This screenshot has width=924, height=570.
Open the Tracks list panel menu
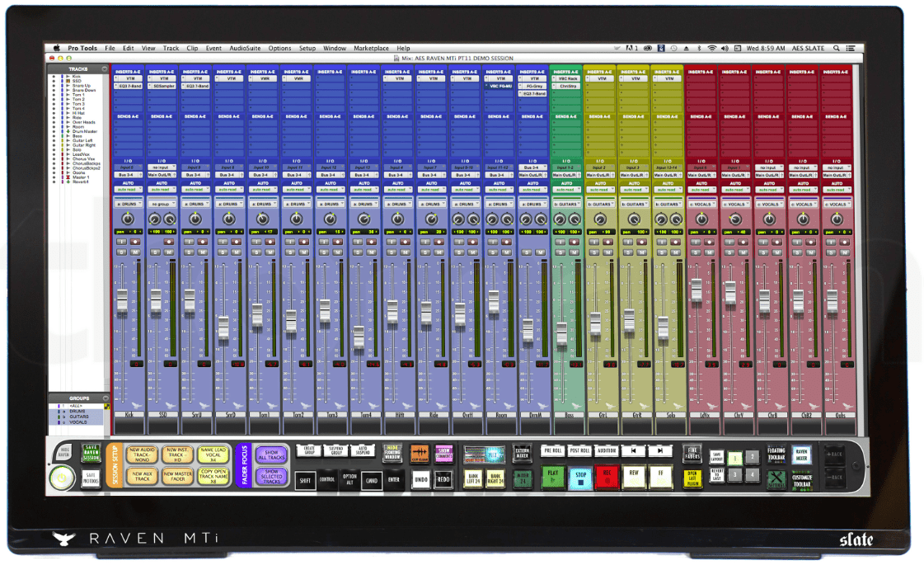[104, 69]
